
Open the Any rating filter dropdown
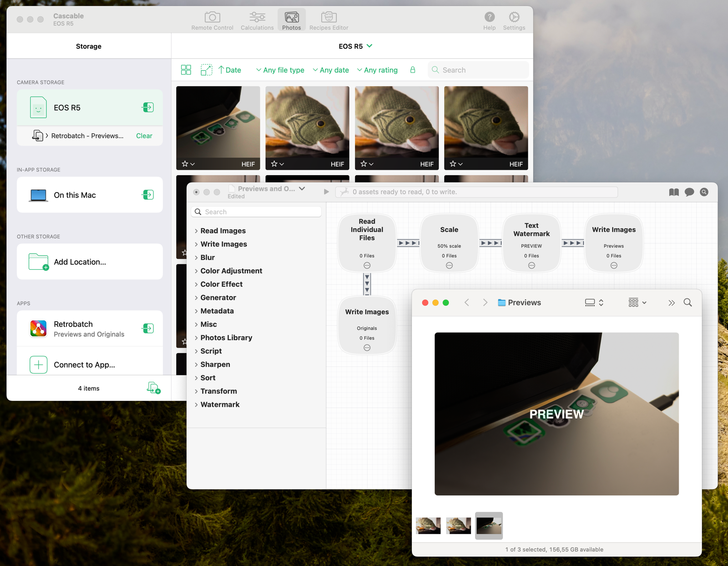tap(377, 70)
